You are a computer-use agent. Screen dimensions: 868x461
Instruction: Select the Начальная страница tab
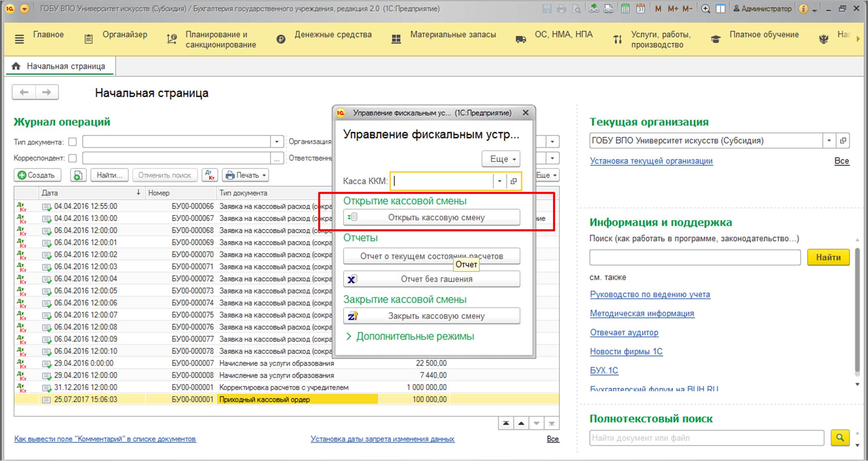point(60,66)
